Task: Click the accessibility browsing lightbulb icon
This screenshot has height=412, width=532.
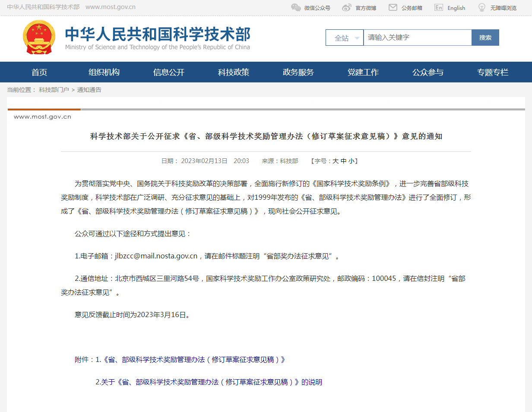Action: pyautogui.click(x=482, y=7)
